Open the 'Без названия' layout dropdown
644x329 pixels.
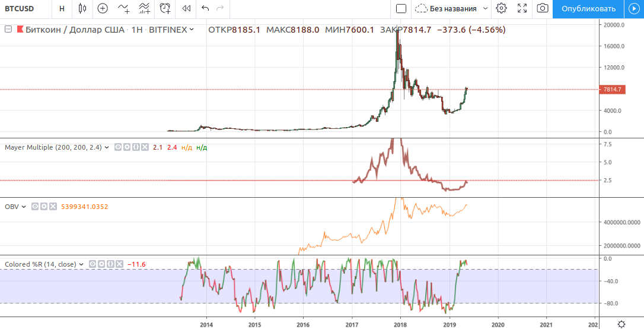(485, 8)
